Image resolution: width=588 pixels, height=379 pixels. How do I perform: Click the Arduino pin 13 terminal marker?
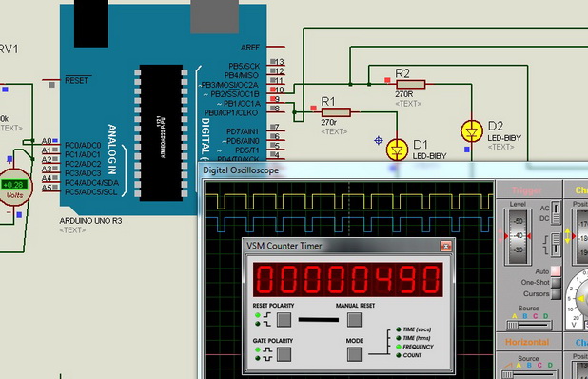(x=273, y=62)
